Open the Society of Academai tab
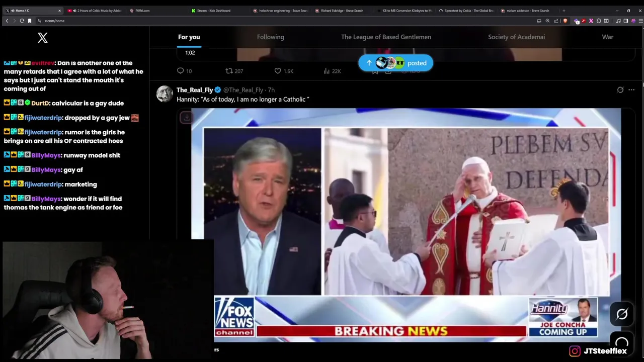This screenshot has width=644, height=362. click(516, 37)
